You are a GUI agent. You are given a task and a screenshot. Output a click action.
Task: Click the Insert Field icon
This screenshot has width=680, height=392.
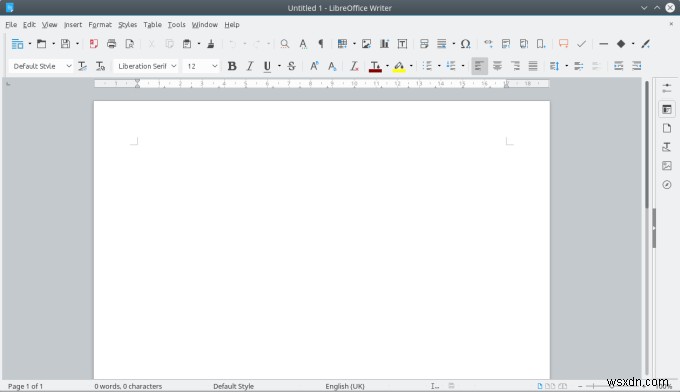click(441, 44)
